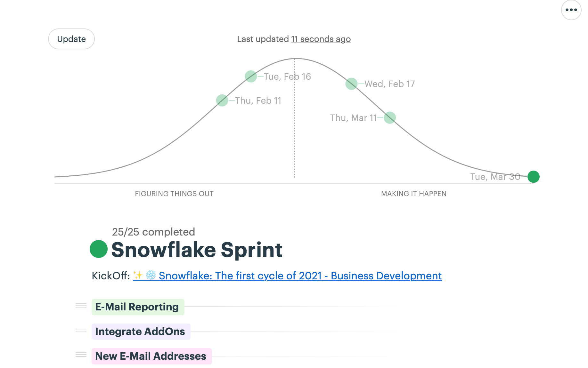Screen dimensions: 588x368
Task: Select the Thu, Mar 11 hill chart dot
Action: (390, 118)
